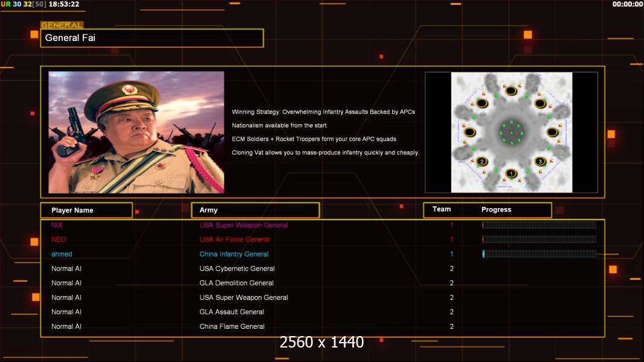Screen dimensions: 644x362
Task: Click ahmed's loading progress bar
Action: [539, 254]
